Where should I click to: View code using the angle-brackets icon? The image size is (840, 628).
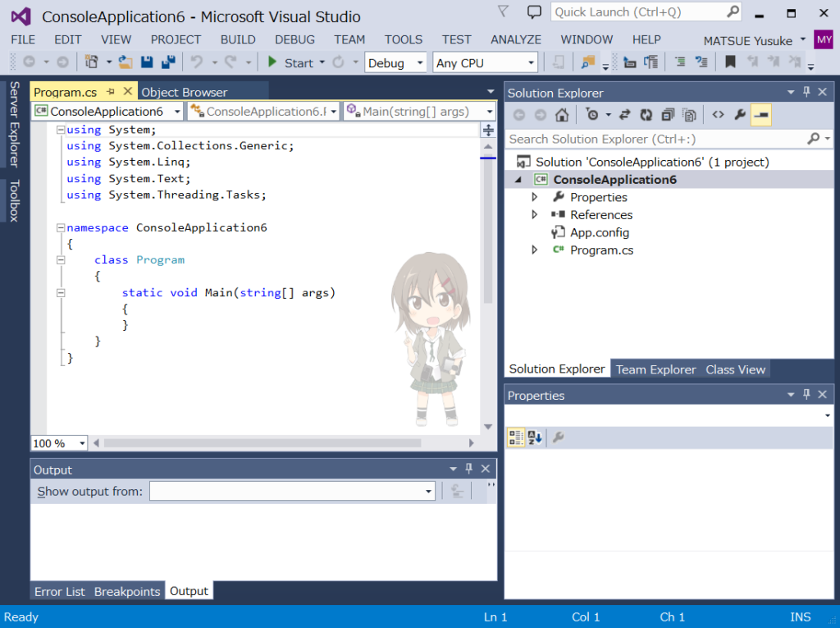point(719,114)
